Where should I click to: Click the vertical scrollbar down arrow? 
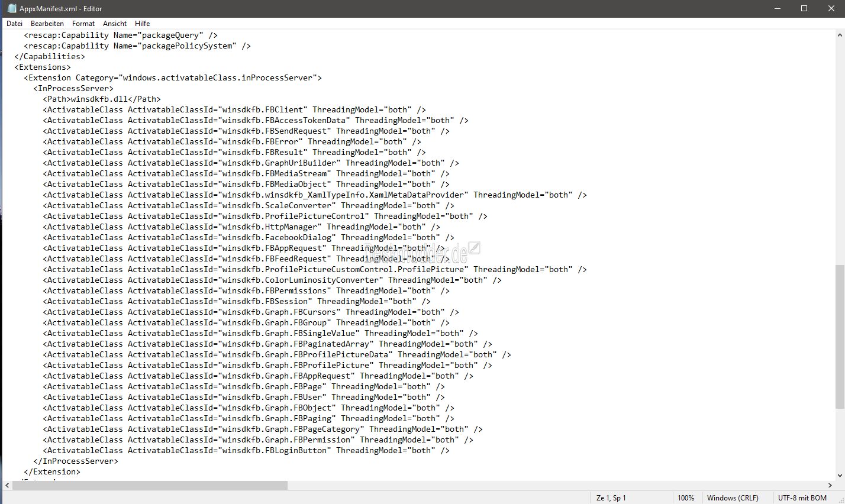coord(840,475)
